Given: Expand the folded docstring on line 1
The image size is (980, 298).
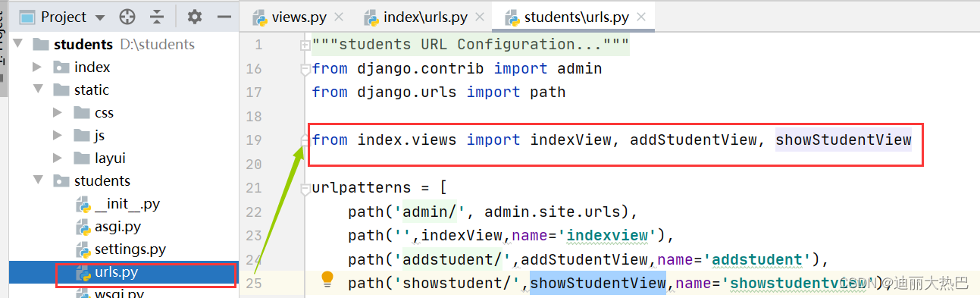Looking at the screenshot, I should 305,45.
